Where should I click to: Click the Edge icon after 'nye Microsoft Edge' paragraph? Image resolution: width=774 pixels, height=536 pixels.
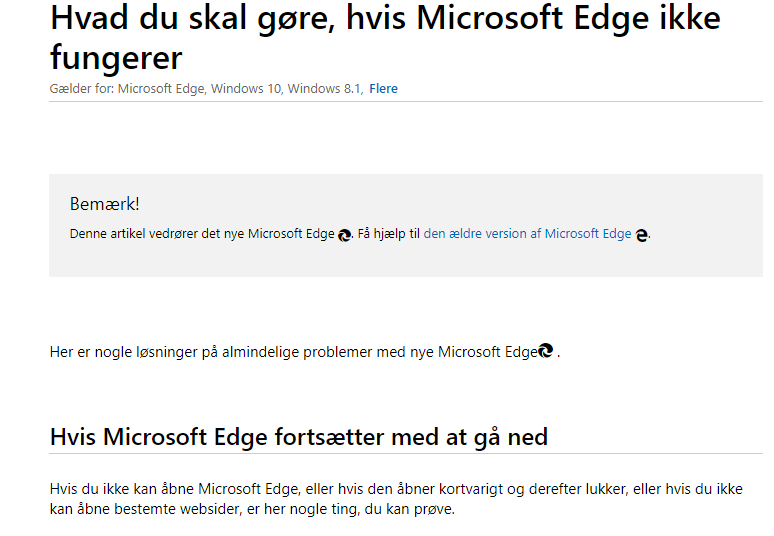pyautogui.click(x=545, y=350)
